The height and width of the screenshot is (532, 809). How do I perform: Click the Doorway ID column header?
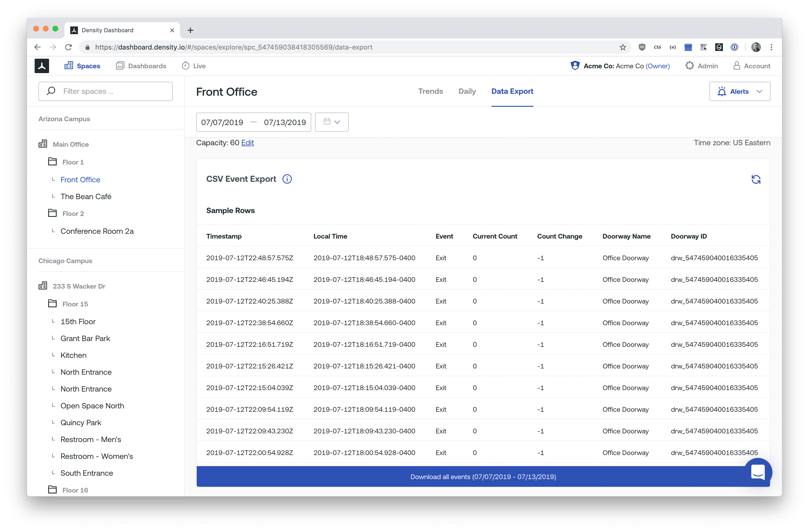pos(689,236)
